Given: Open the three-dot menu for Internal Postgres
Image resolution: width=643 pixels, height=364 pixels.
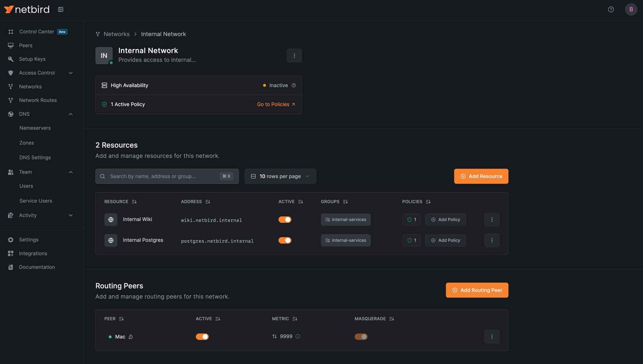Looking at the screenshot, I should coord(492,240).
